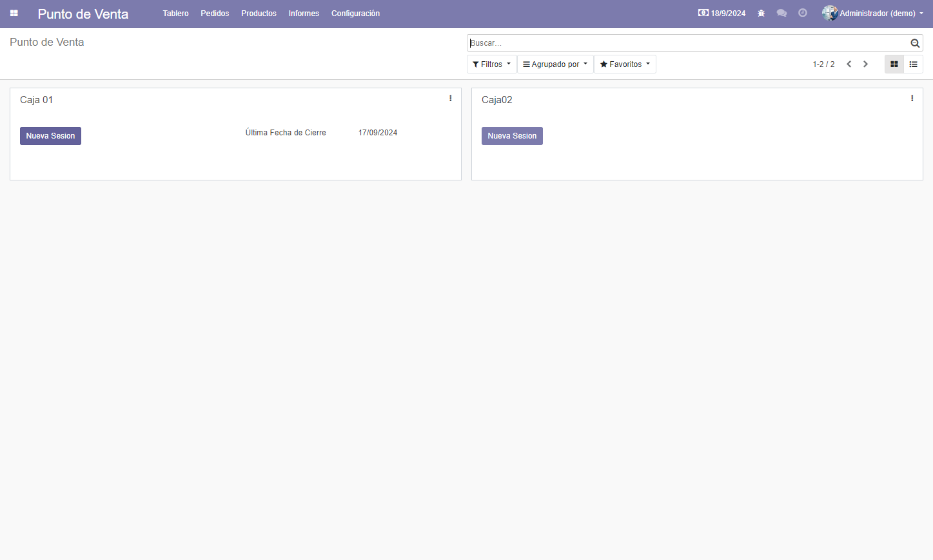Open the Configuración menu
The height and width of the screenshot is (560, 933).
tap(355, 14)
